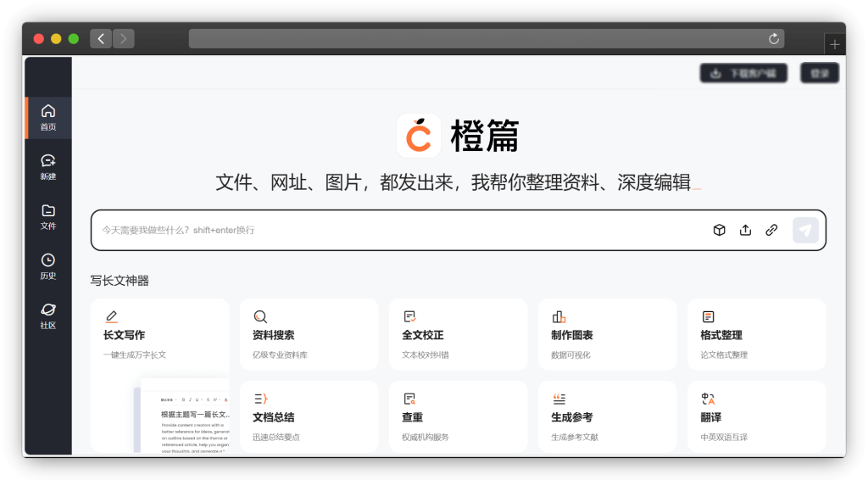Click the 橙篇 orange logo icon

(419, 136)
